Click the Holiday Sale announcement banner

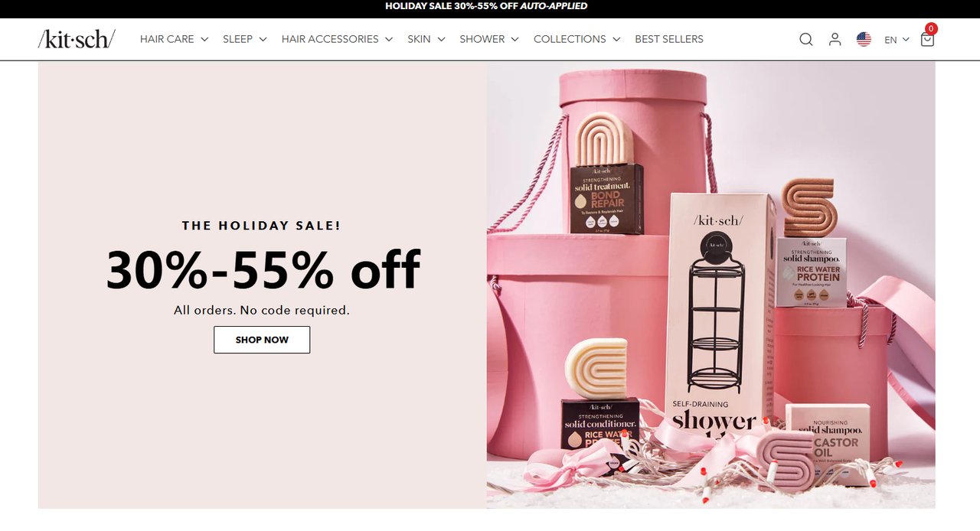pos(490,6)
